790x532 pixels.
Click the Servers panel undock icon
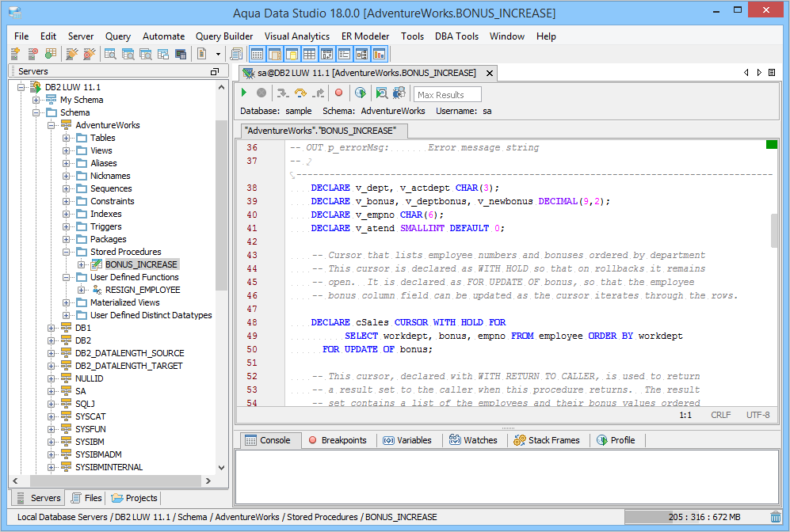click(215, 71)
